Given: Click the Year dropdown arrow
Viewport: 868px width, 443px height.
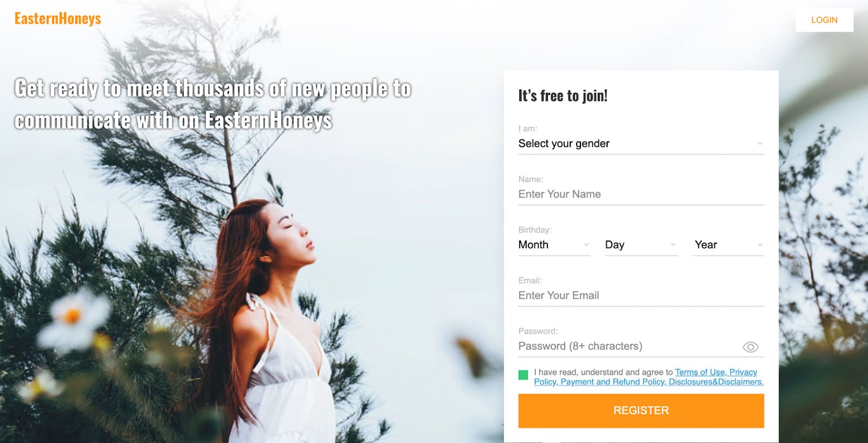Looking at the screenshot, I should 759,245.
